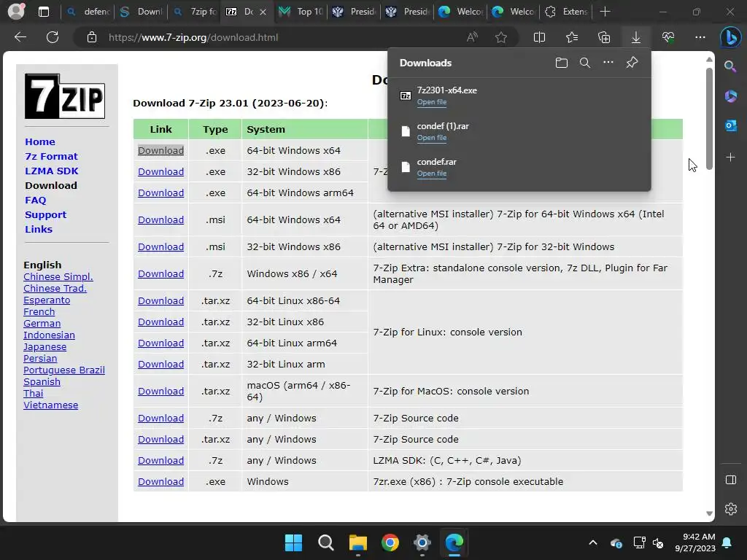
Task: Open the FAQ link
Action: click(36, 200)
